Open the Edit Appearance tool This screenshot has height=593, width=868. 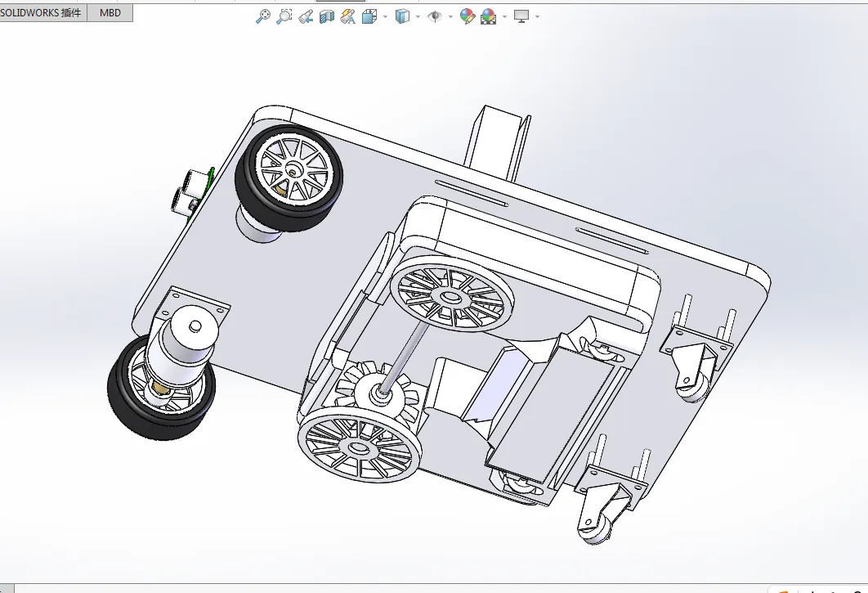point(468,16)
